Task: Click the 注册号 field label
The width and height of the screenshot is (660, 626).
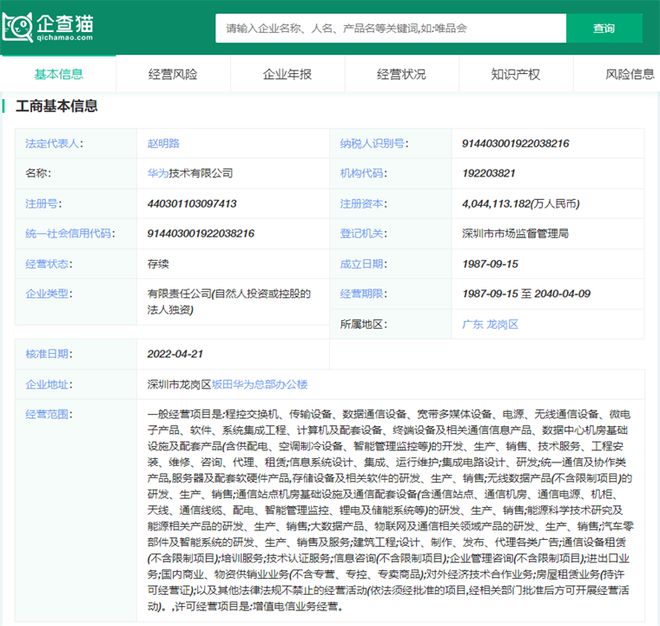Action: (43, 204)
